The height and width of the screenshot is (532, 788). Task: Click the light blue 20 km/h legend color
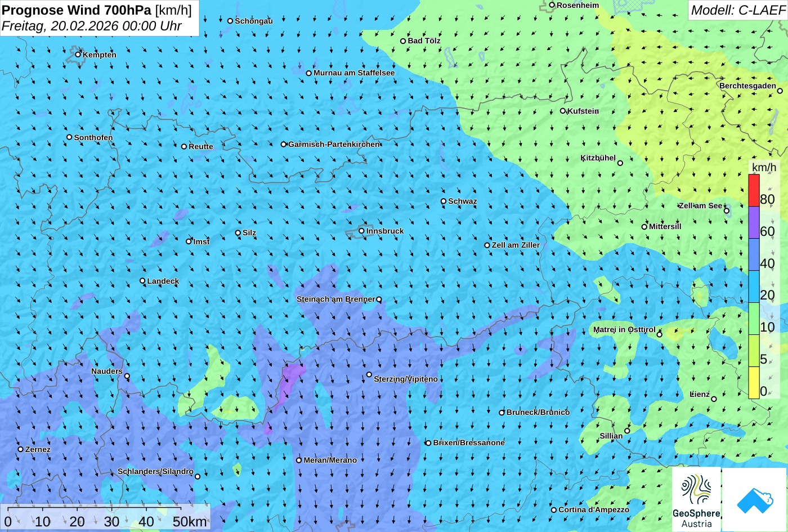(754, 287)
